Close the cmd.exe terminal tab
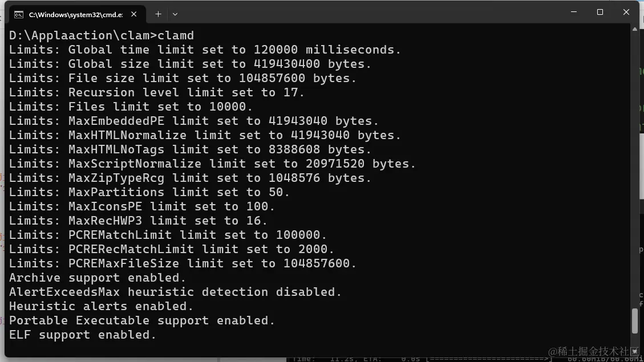 [134, 14]
